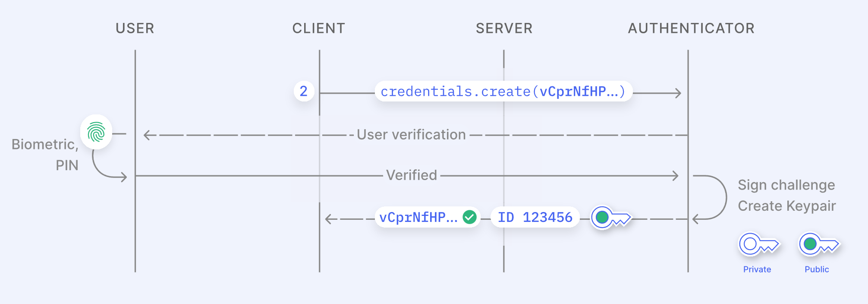Select the AUTHENTICATOR column header
This screenshot has height=304, width=868.
(x=691, y=28)
